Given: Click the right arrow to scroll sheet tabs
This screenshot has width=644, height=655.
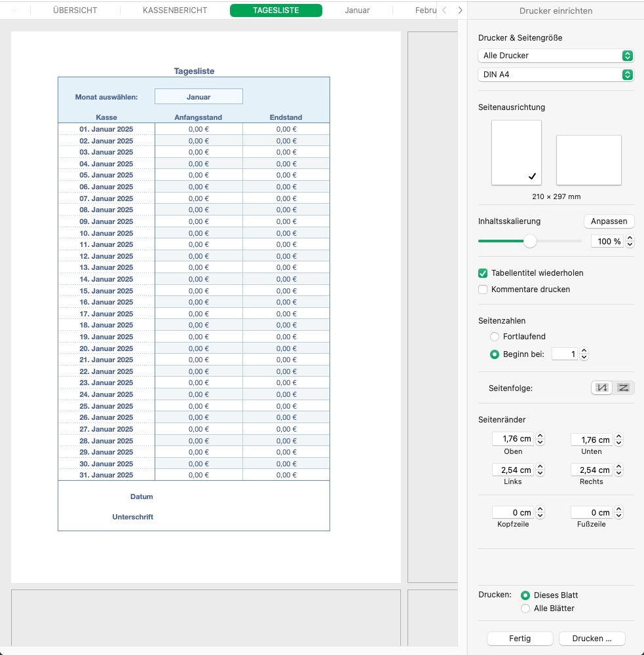Looking at the screenshot, I should pyautogui.click(x=459, y=10).
